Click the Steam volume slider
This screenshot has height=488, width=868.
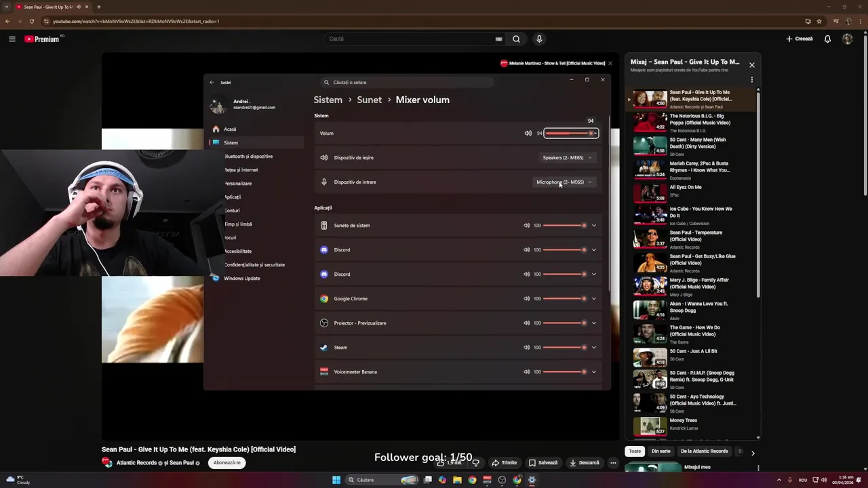click(x=565, y=348)
